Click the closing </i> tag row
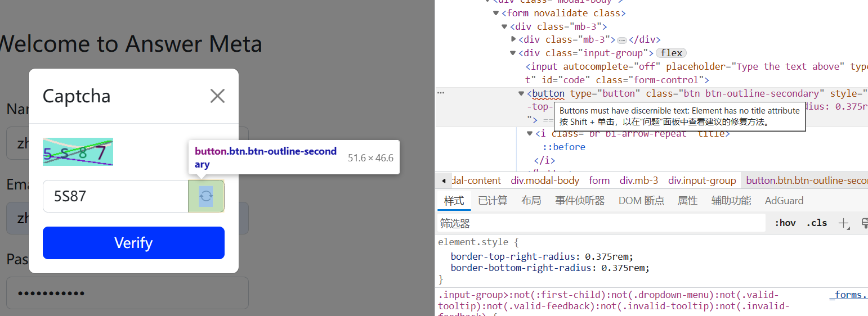 pyautogui.click(x=545, y=160)
